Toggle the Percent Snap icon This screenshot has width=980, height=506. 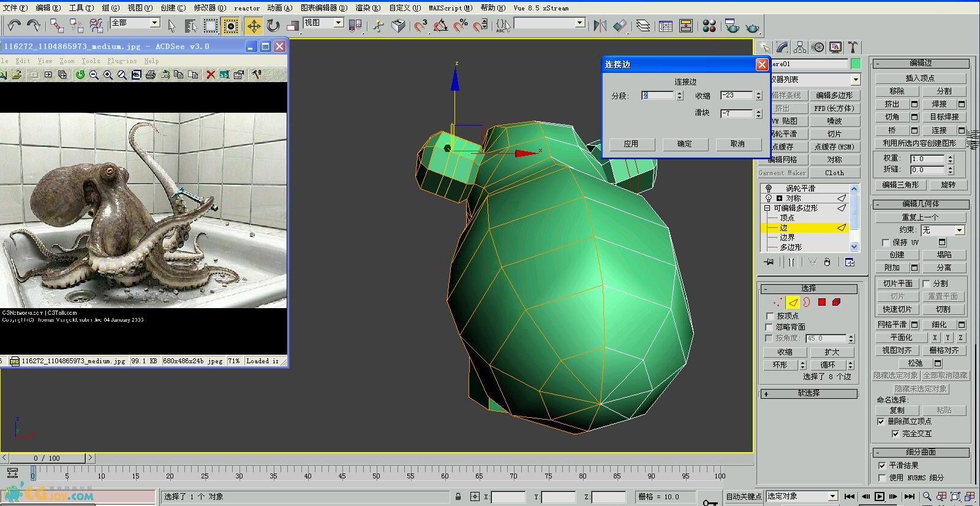coord(461,26)
